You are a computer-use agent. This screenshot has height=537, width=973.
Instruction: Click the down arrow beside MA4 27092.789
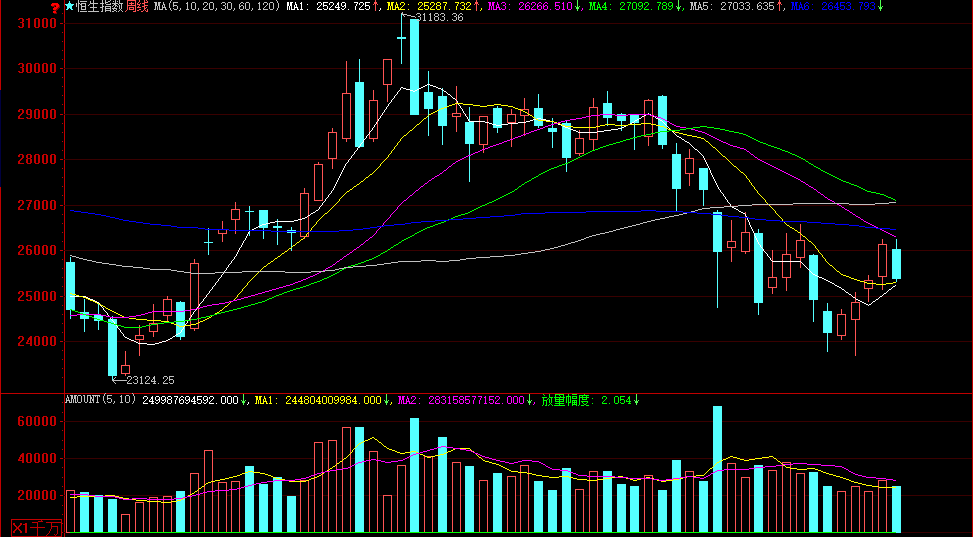click(x=679, y=6)
